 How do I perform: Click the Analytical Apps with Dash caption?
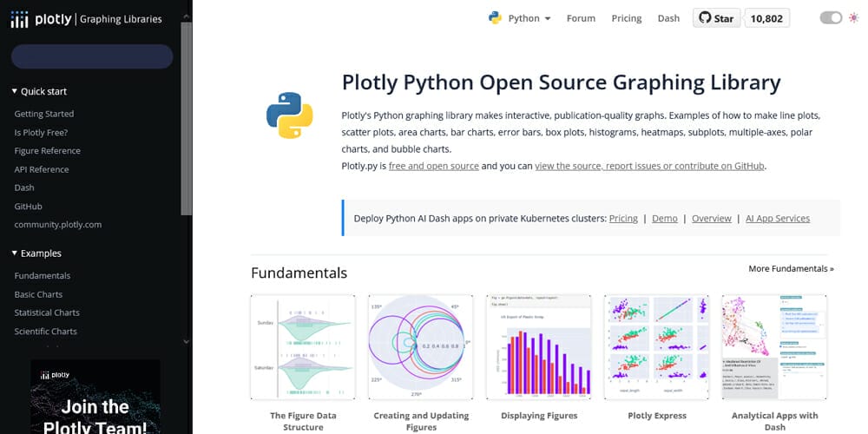(774, 421)
